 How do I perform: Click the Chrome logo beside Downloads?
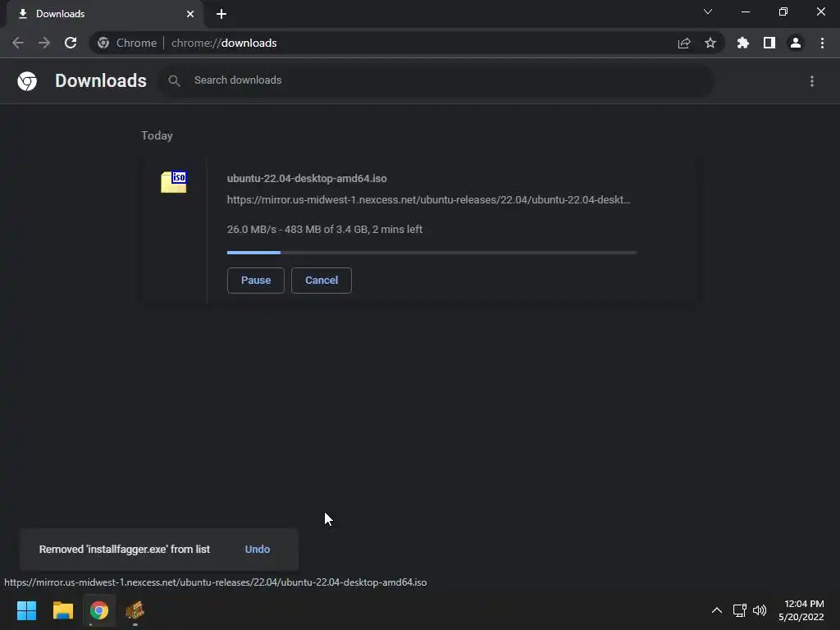click(x=27, y=81)
